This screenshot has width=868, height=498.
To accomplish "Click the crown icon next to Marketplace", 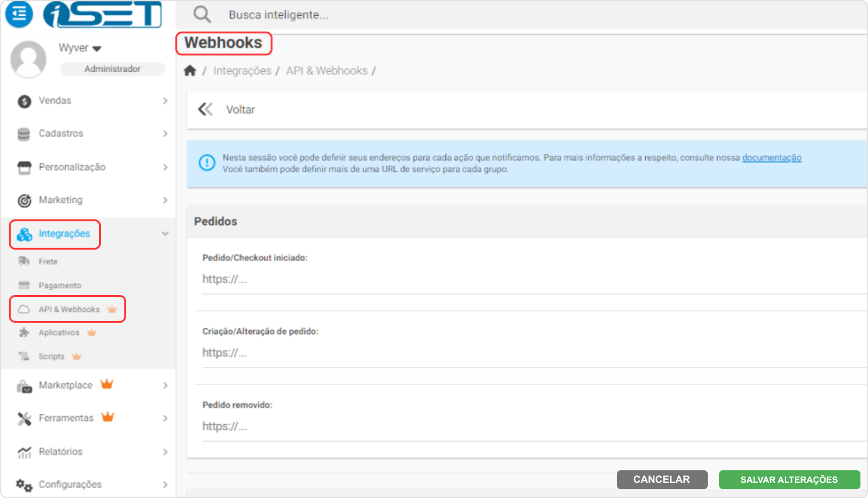I will [107, 384].
